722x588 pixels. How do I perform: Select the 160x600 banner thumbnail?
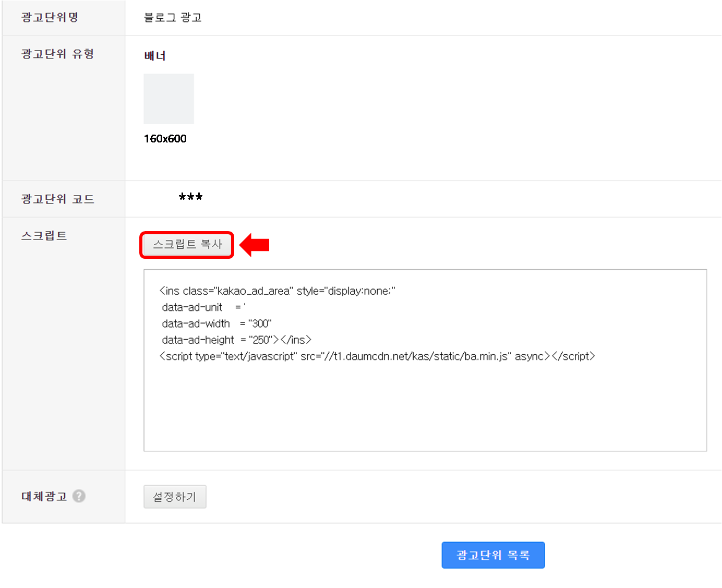pyautogui.click(x=169, y=99)
